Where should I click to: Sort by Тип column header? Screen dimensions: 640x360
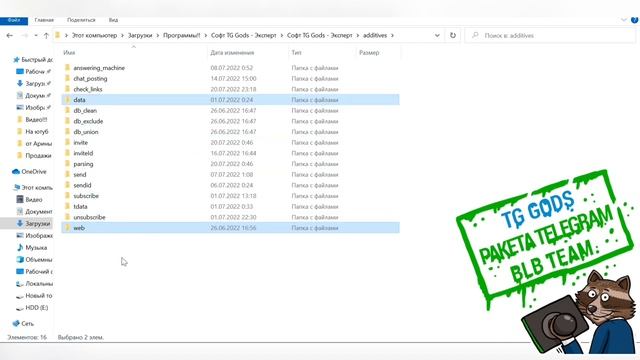296,53
